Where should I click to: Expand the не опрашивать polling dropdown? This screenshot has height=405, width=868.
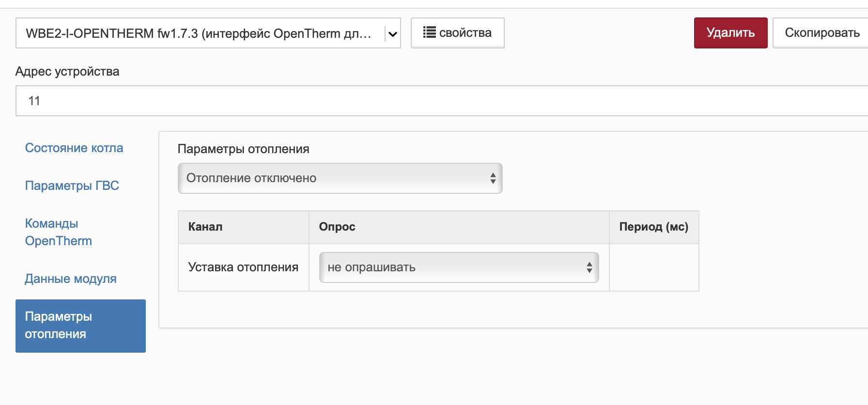[459, 267]
